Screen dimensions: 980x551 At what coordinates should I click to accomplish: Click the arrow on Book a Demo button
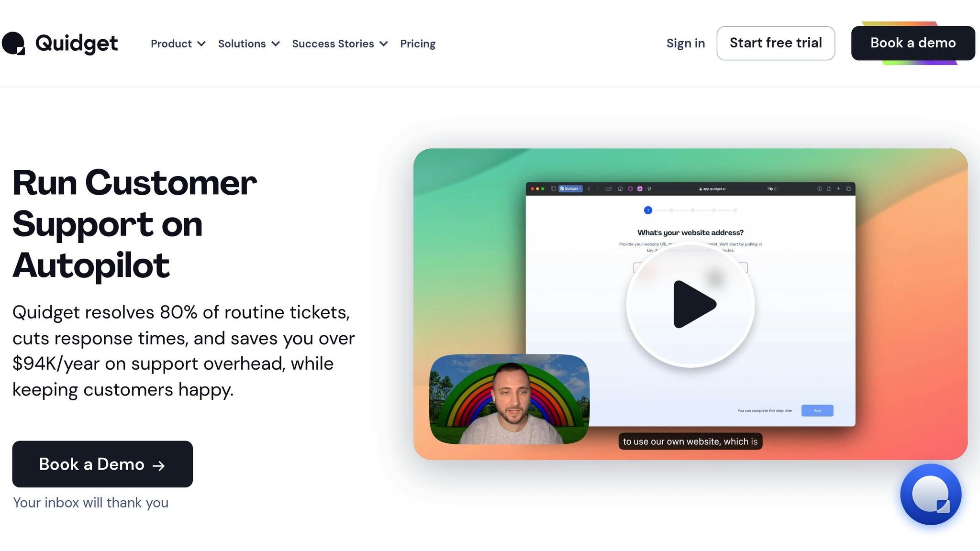point(158,465)
